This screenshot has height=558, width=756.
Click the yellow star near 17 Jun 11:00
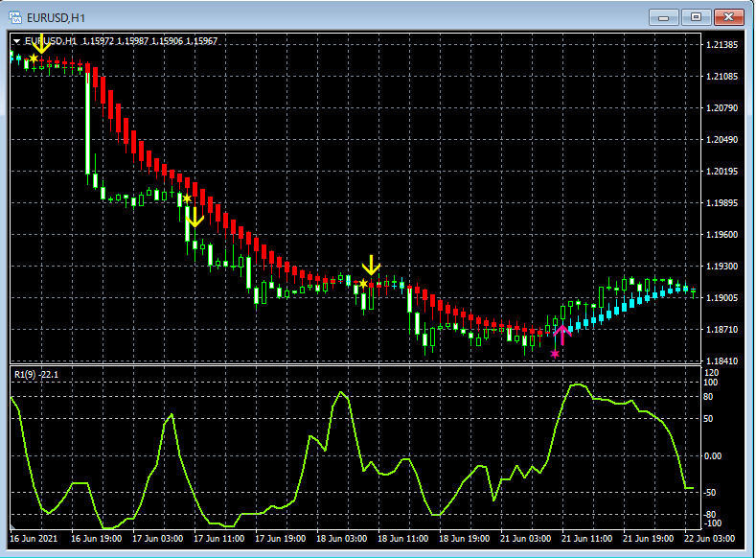coord(187,198)
